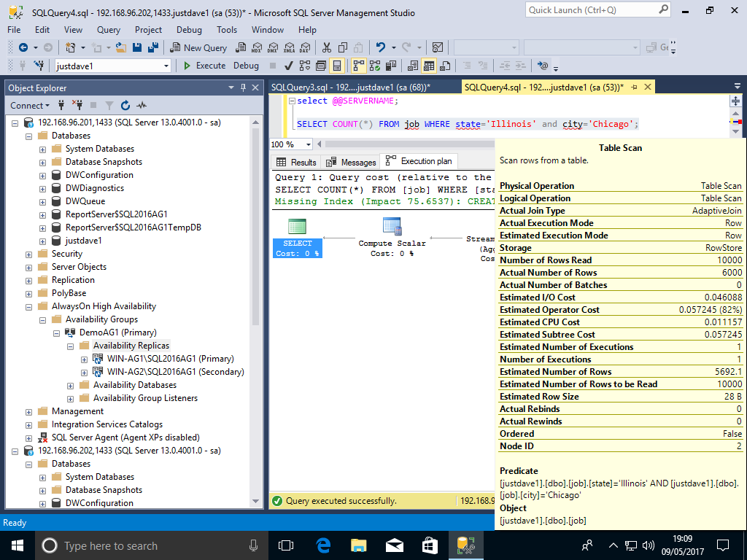Switch to the Messages tab
The image size is (747, 560).
coord(351,162)
